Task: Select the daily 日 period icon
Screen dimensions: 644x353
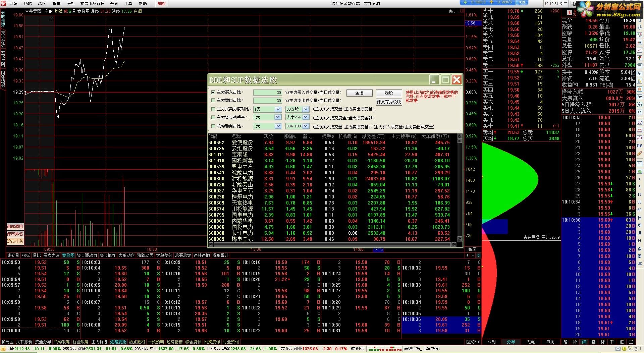Action: click(640, 218)
